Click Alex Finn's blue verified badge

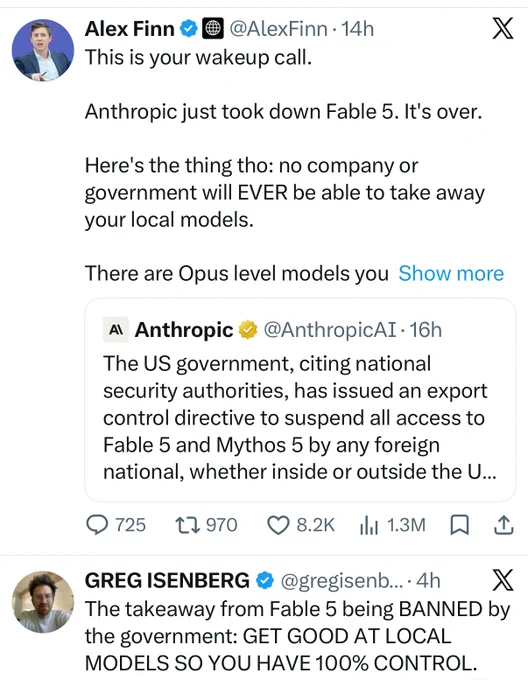[x=189, y=29]
